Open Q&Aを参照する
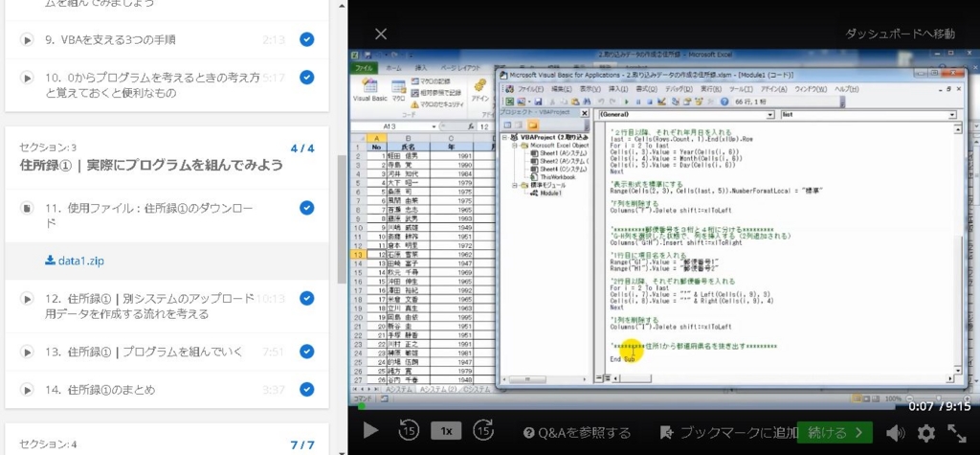Image resolution: width=980 pixels, height=455 pixels. (577, 432)
